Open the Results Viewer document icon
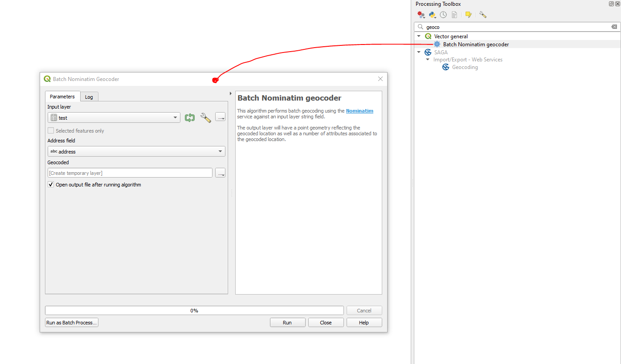This screenshot has width=621, height=364. coord(454,15)
